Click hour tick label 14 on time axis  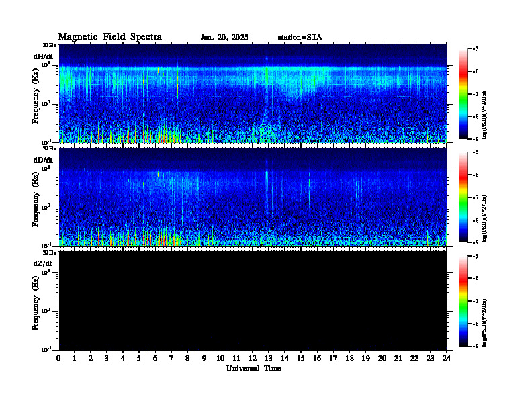tap(285, 358)
